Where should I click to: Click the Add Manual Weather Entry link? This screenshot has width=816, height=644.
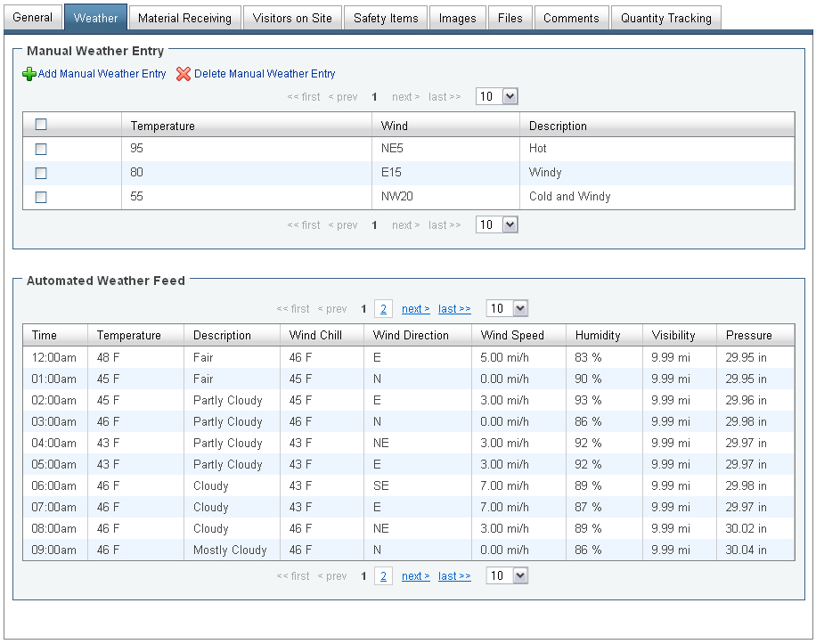102,74
